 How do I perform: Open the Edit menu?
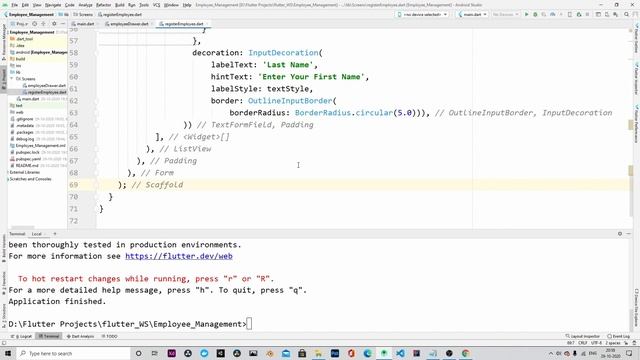(x=25, y=5)
